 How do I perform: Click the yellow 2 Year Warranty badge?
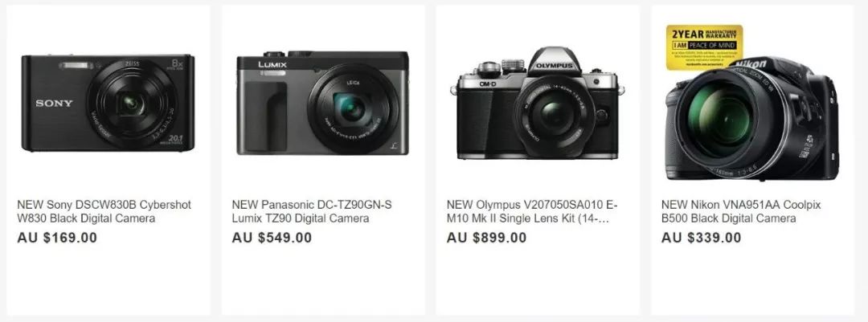(x=704, y=47)
